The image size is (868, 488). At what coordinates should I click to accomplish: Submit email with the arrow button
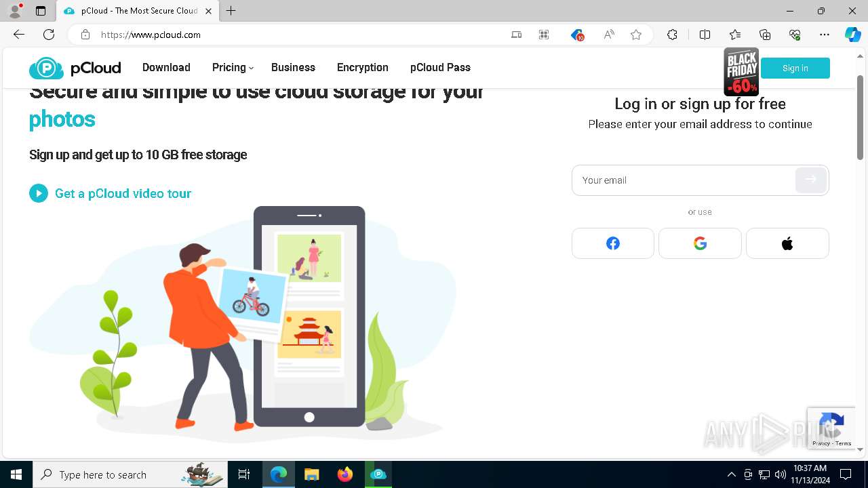click(x=810, y=180)
